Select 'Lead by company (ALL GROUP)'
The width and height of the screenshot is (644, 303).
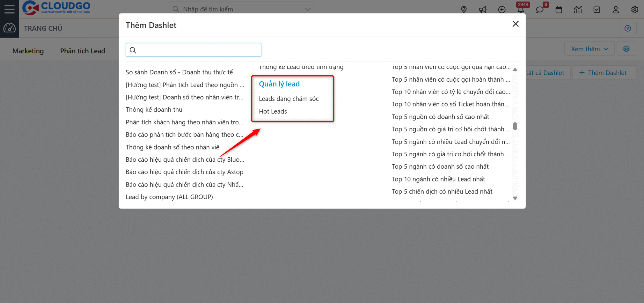point(169,197)
